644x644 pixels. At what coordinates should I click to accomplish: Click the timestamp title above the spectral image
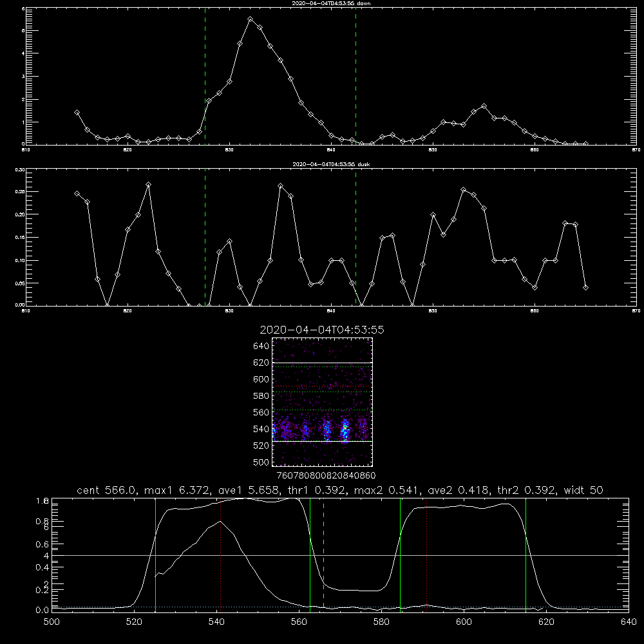click(x=322, y=330)
